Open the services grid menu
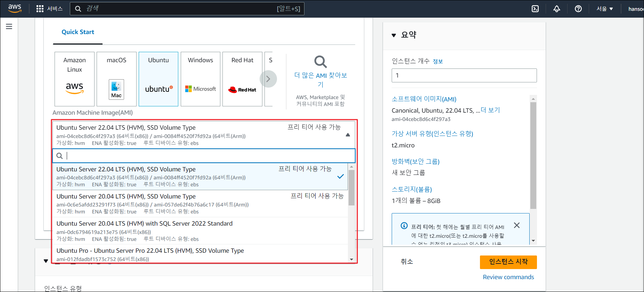Viewport: 644px width, 292px height. click(x=40, y=9)
